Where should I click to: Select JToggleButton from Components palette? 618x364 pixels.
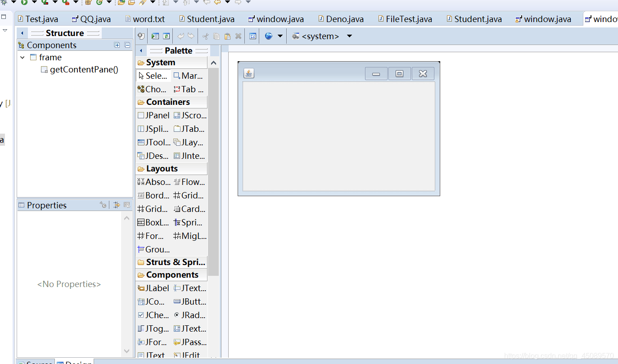click(153, 328)
